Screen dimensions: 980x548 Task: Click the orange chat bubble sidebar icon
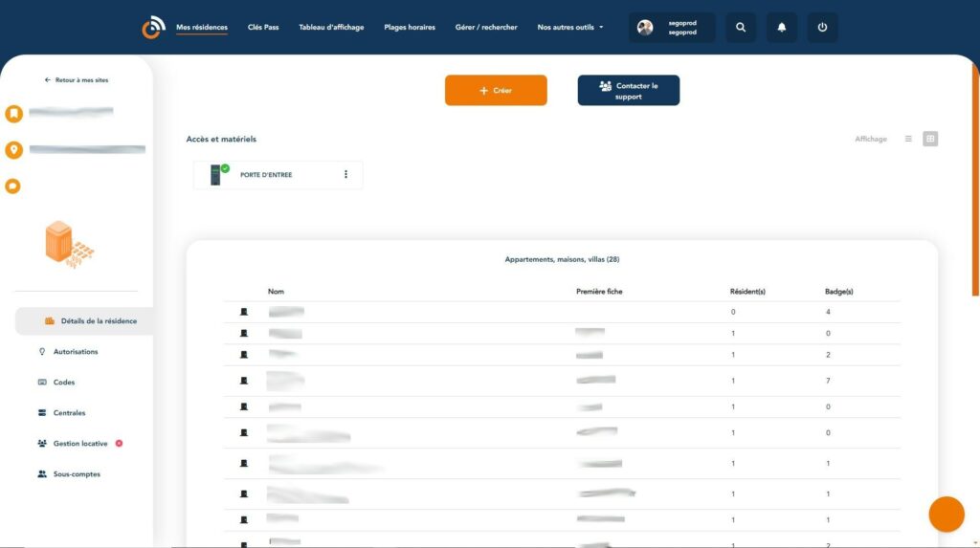tap(13, 186)
